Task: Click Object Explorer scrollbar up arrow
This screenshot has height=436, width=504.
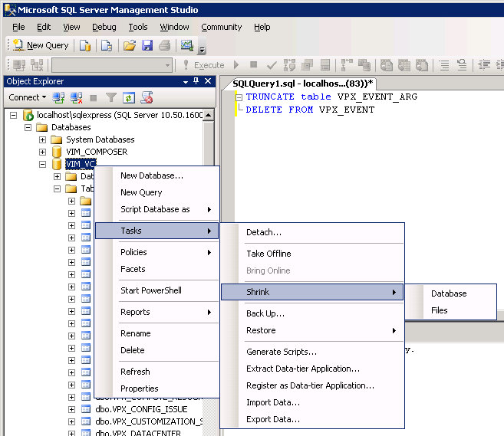Action: [x=209, y=115]
